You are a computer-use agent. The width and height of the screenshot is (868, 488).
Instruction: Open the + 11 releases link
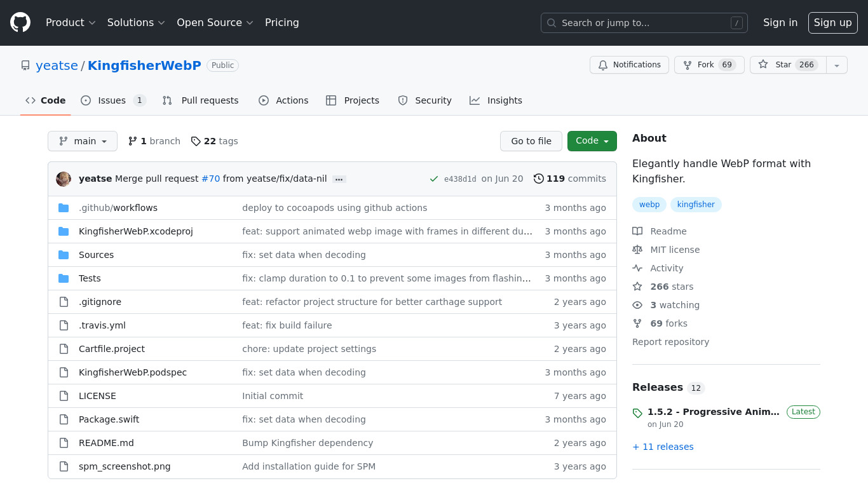[663, 447]
